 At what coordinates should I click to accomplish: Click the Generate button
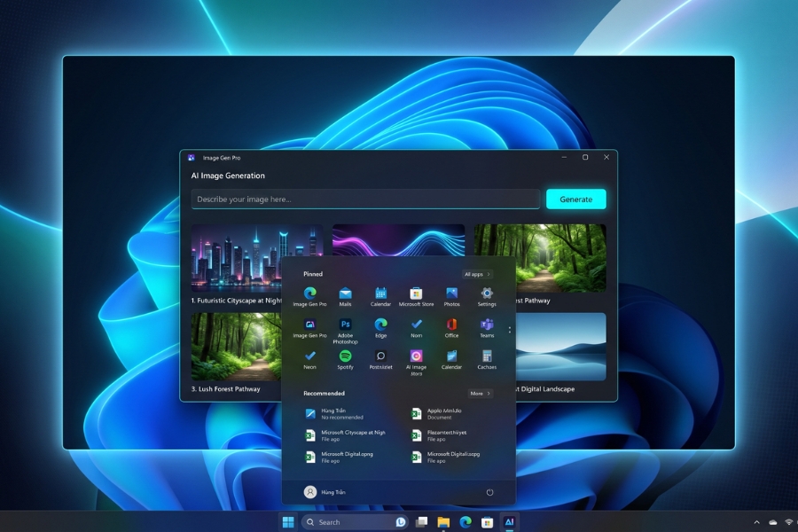(x=576, y=199)
